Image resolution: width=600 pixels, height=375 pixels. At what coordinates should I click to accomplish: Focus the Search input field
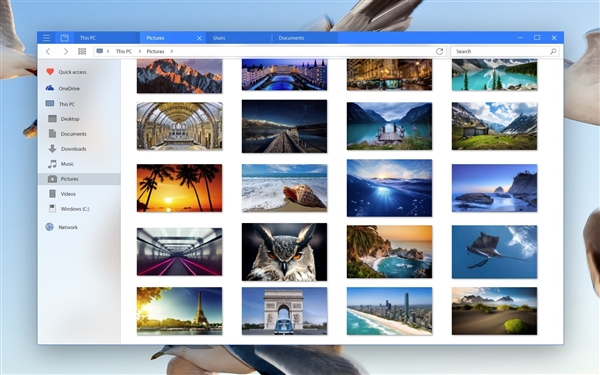click(x=505, y=51)
